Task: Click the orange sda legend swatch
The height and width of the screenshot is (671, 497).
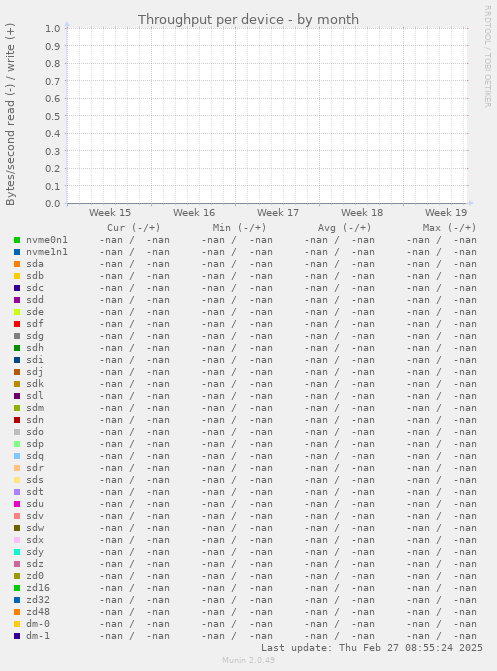Action: point(17,264)
